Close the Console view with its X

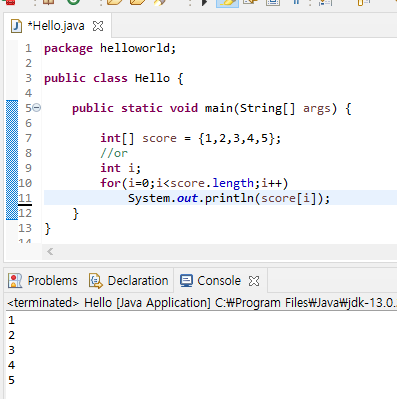click(254, 281)
